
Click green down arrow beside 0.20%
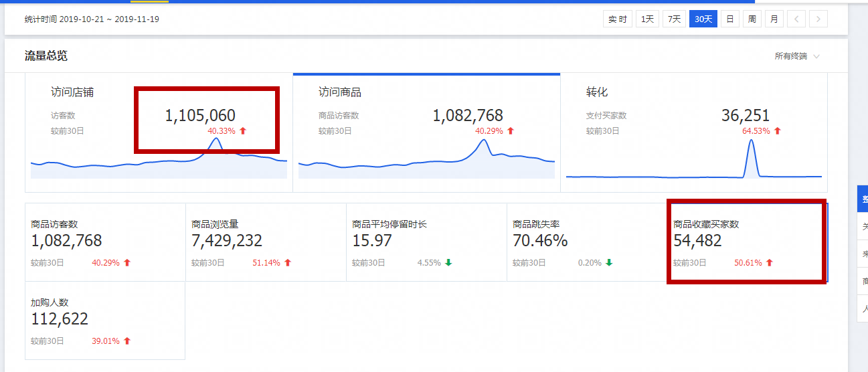click(609, 263)
